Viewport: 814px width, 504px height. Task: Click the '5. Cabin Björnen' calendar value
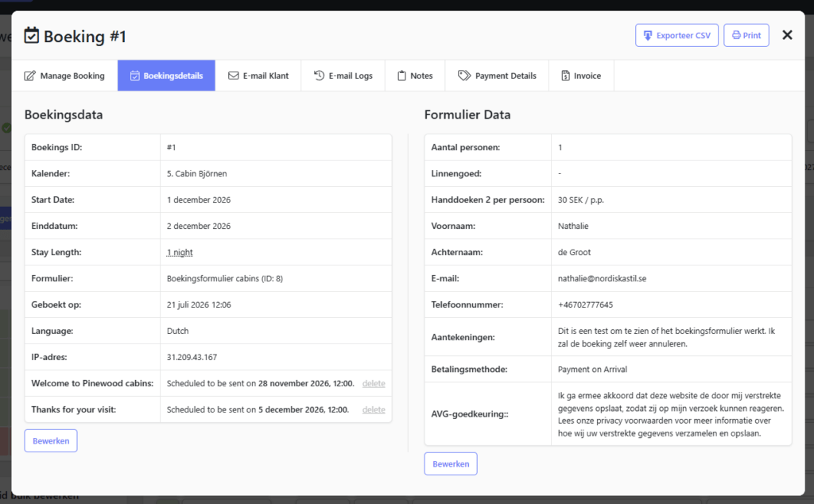click(197, 174)
